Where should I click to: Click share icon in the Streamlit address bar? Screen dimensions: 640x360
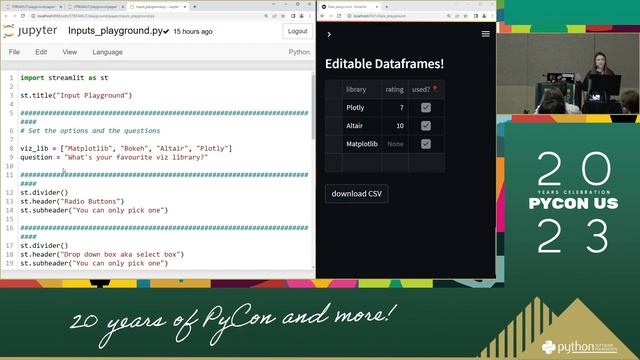(457, 16)
